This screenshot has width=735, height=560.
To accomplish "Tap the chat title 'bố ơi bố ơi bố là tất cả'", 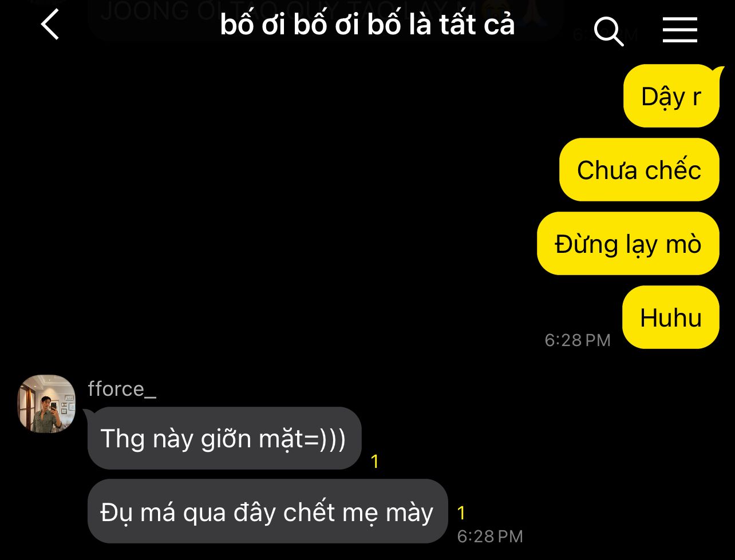I will [x=367, y=25].
